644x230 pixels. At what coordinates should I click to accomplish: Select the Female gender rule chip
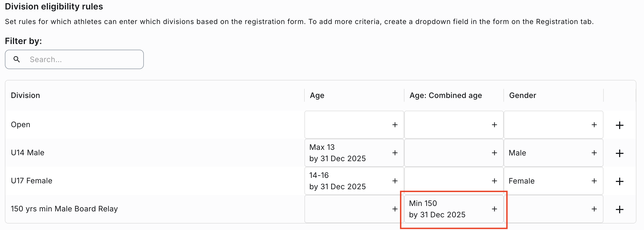coord(522,181)
